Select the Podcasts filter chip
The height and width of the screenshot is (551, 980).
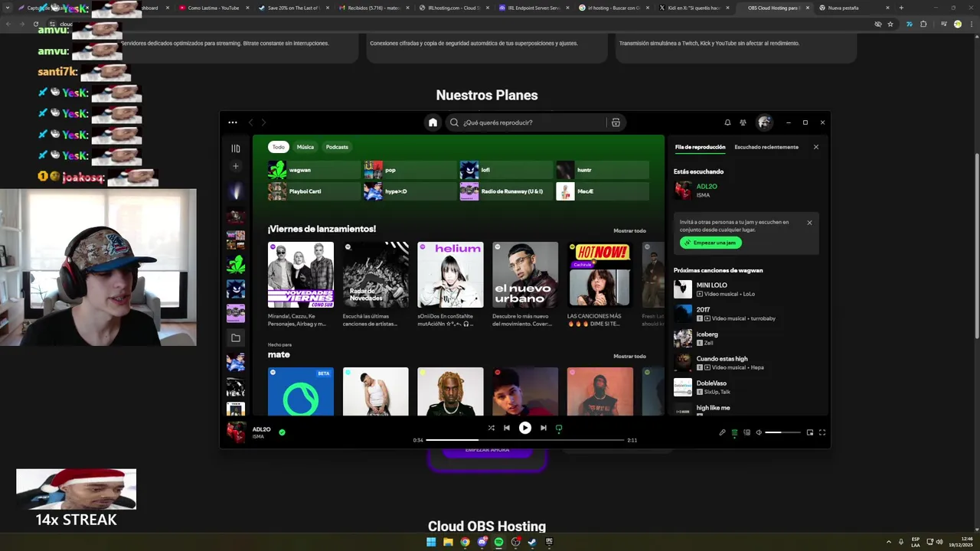[x=337, y=147]
